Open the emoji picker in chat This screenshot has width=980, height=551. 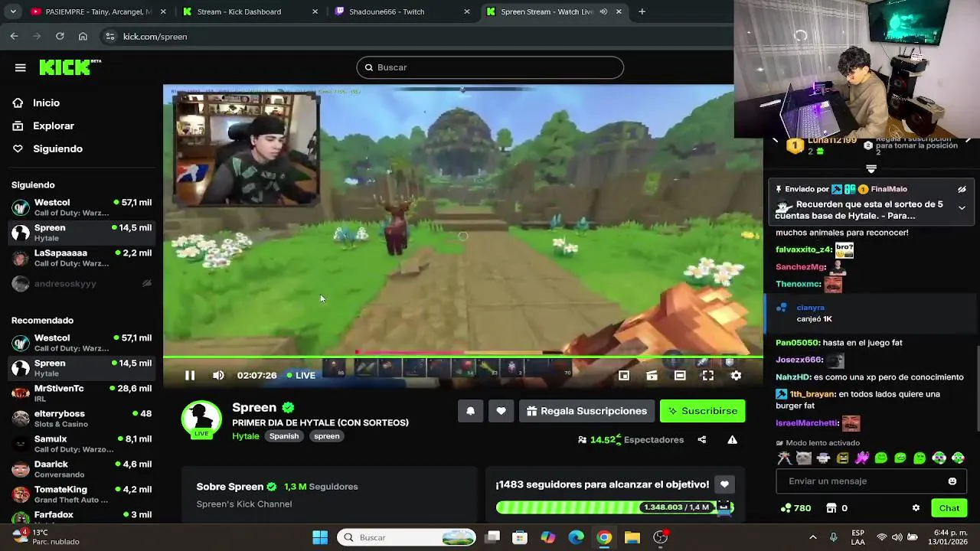pos(952,481)
